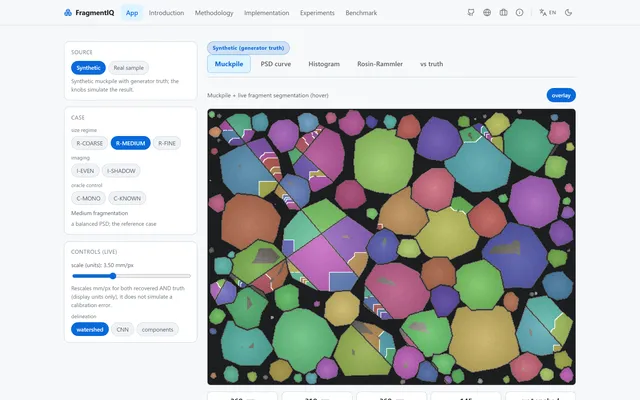
Task: Go to the Methodology page
Action: coord(214,13)
